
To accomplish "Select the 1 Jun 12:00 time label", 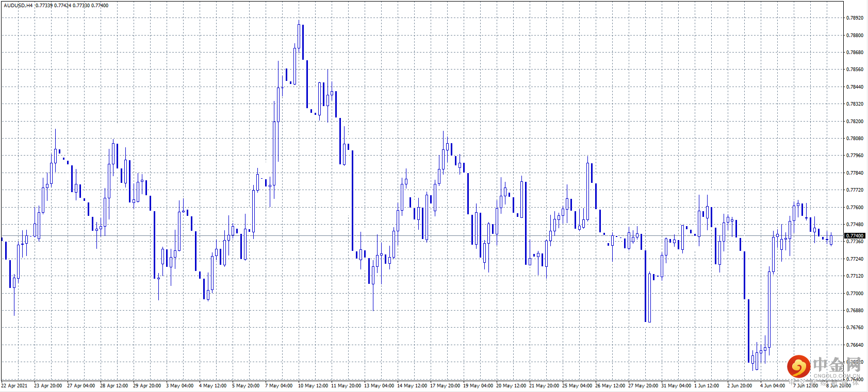I will point(707,386).
